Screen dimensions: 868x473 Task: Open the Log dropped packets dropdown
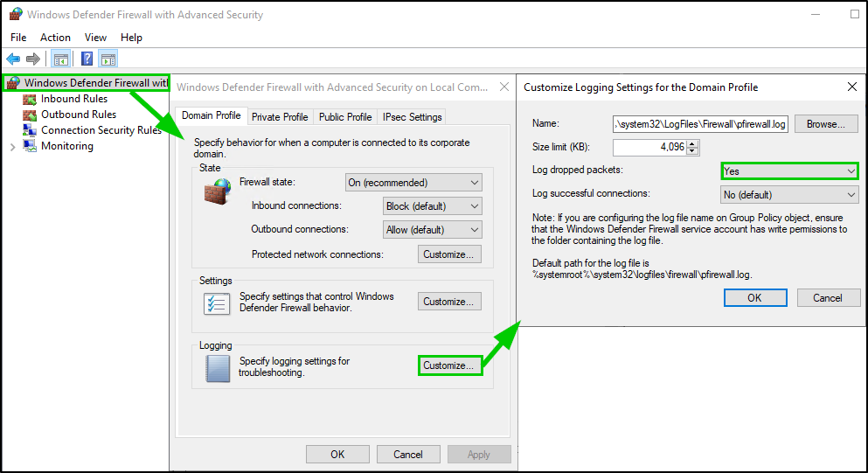789,171
